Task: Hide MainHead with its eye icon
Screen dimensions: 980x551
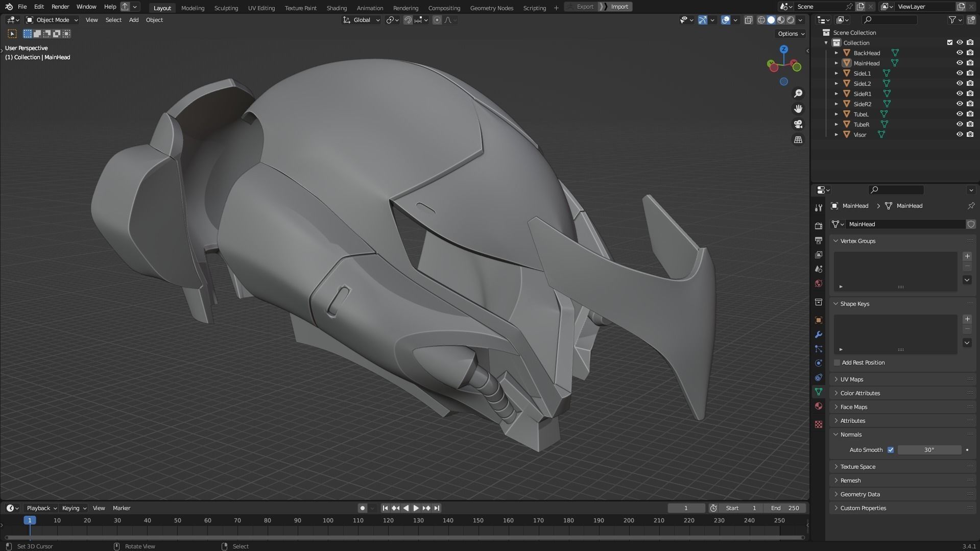Action: 960,63
